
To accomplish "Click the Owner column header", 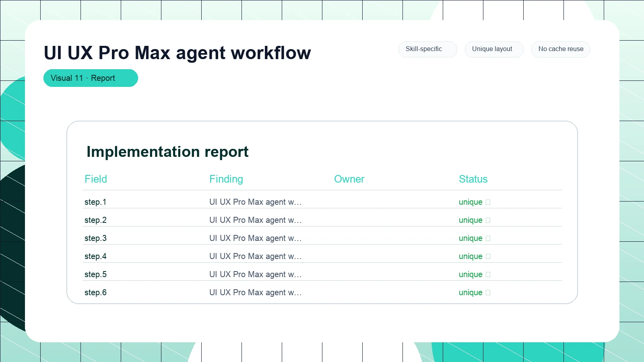I will [x=349, y=179].
